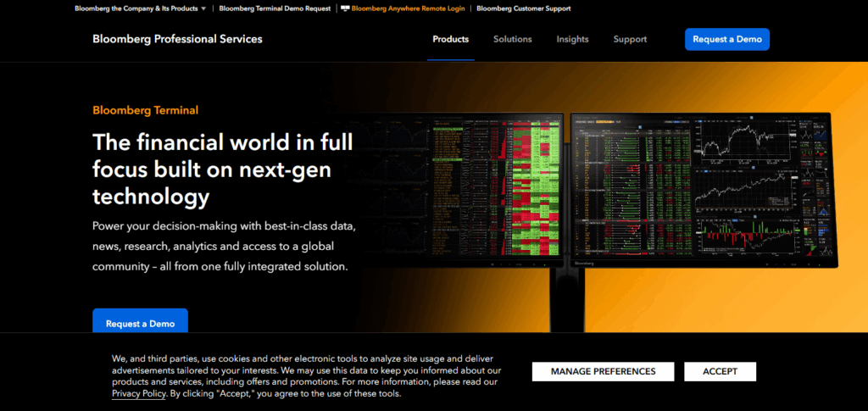The image size is (868, 411).
Task: Open Bloomberg Anywhere Remote Login link
Action: pos(408,8)
